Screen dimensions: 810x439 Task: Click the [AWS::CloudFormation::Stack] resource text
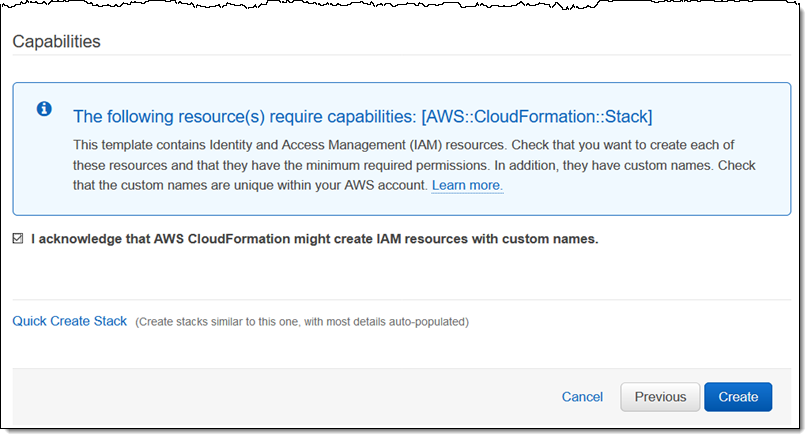pyautogui.click(x=538, y=116)
